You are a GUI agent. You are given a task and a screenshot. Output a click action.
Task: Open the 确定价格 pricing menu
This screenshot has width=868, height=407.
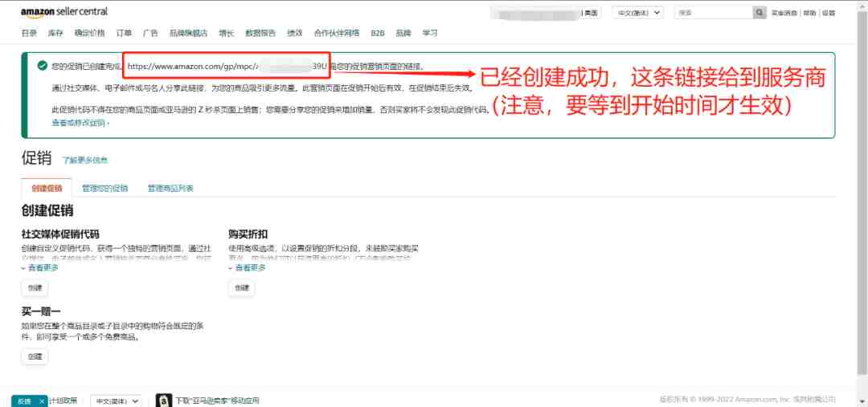point(90,33)
